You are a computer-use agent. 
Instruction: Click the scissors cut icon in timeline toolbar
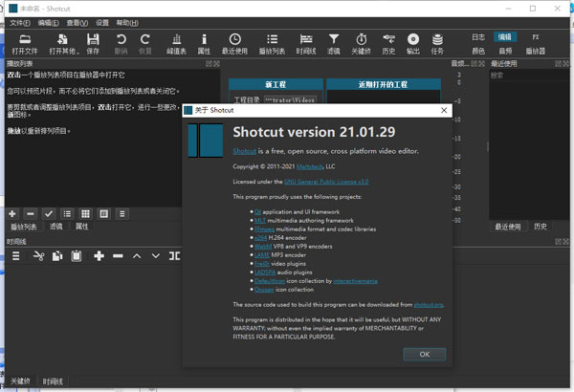[39, 256]
